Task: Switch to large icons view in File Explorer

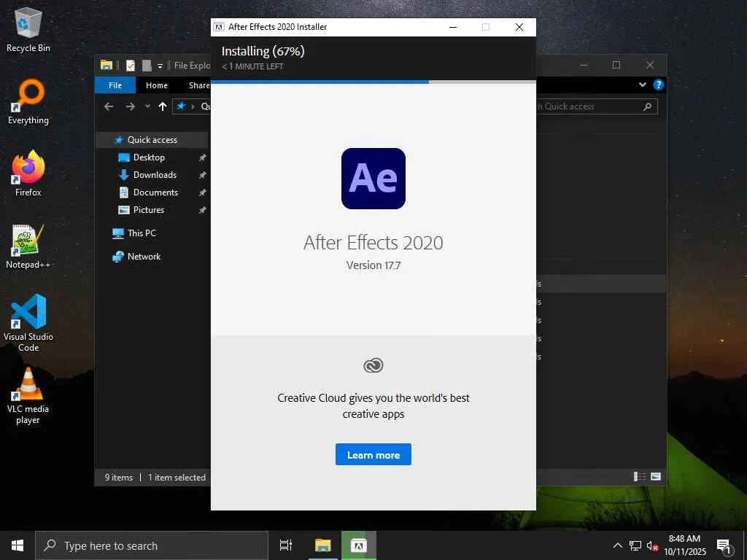Action: [656, 477]
